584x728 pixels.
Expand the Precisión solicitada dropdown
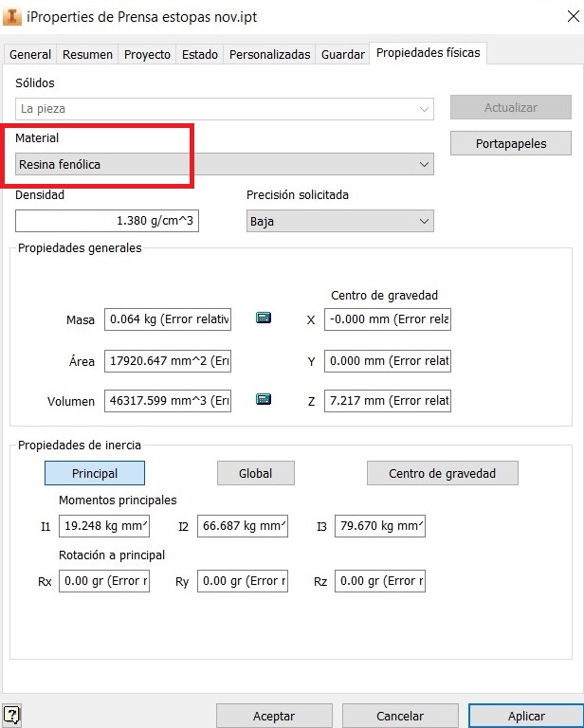(x=338, y=221)
